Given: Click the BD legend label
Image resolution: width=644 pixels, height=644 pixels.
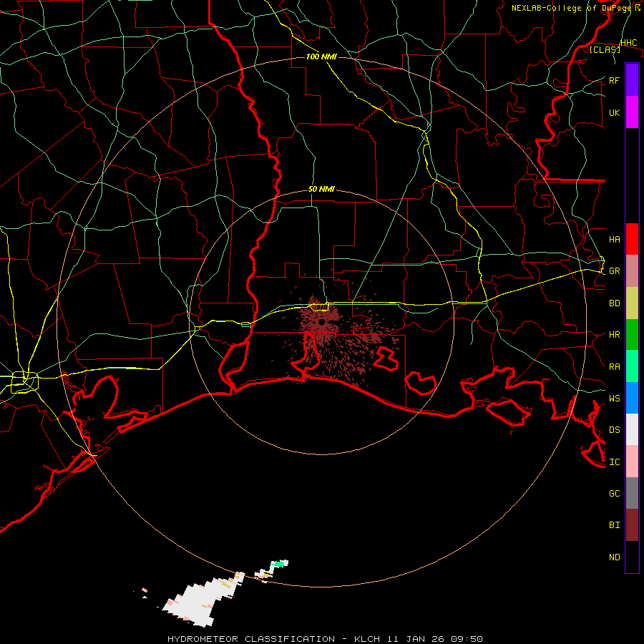Looking at the screenshot, I should pos(614,303).
